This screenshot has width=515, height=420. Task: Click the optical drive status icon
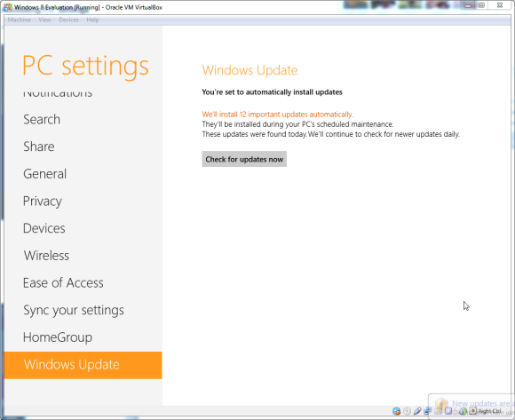[x=407, y=411]
